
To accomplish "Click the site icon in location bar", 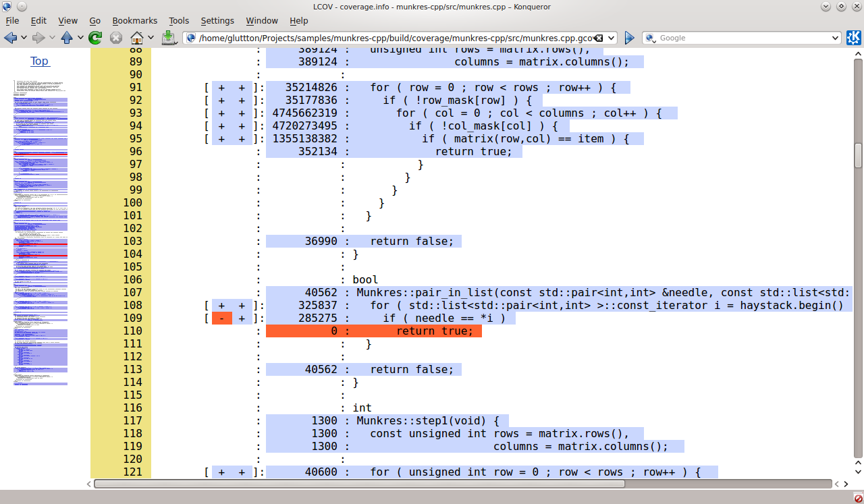I will (x=191, y=38).
